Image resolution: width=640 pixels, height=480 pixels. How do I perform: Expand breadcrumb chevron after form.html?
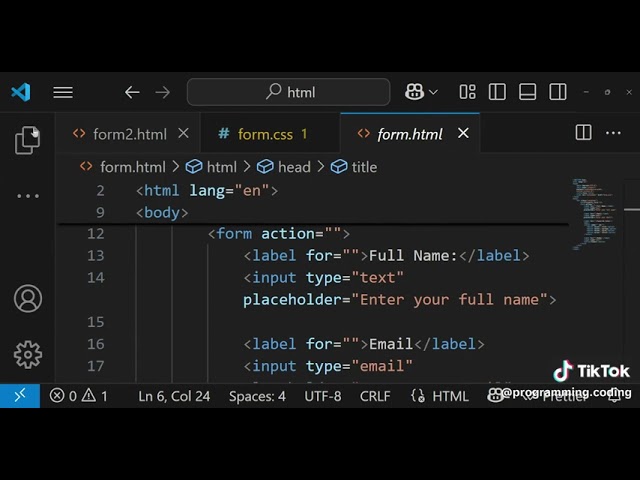[x=176, y=167]
